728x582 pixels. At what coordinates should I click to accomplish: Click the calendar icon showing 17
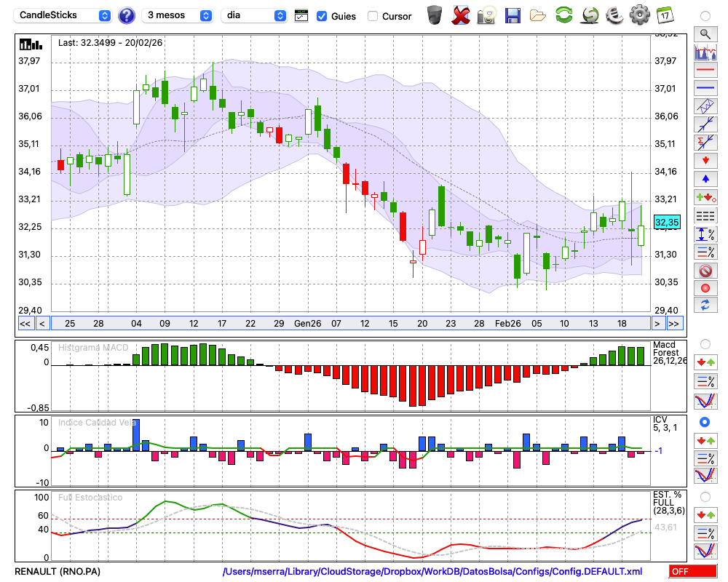664,15
